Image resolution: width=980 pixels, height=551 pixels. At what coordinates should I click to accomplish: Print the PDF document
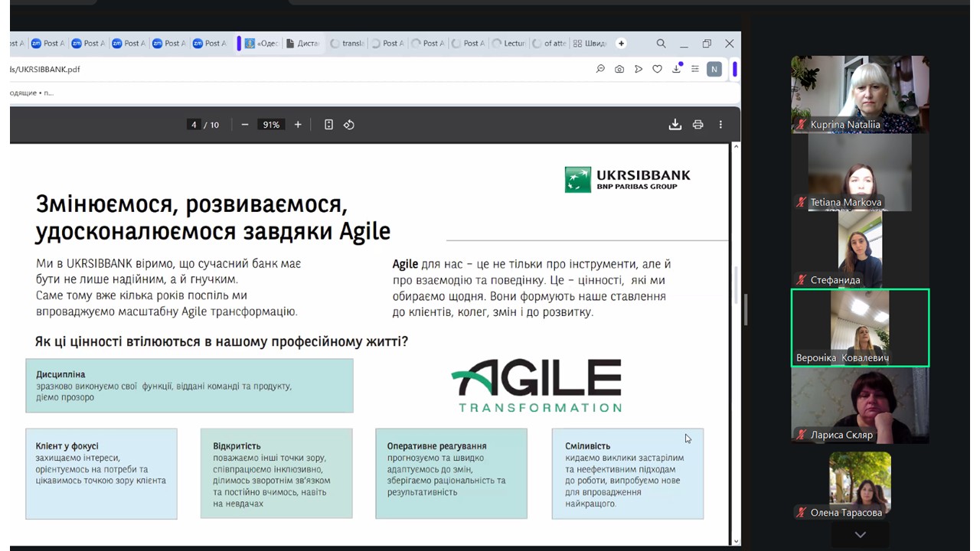tap(697, 125)
